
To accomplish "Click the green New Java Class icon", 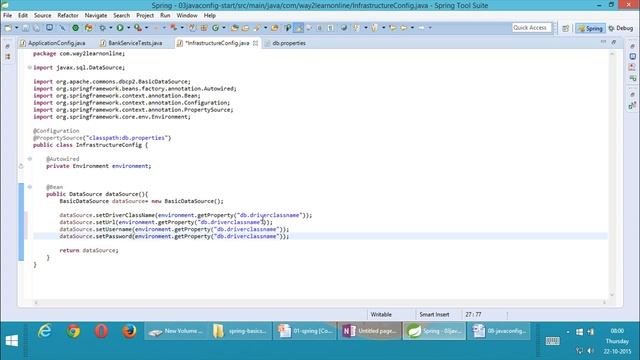I will click(215, 28).
